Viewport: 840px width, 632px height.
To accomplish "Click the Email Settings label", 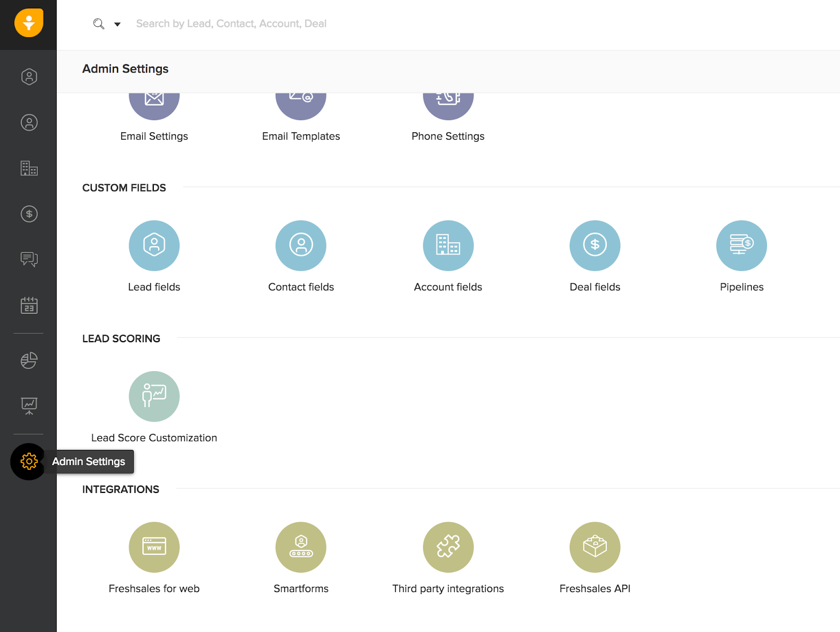I will click(x=154, y=136).
